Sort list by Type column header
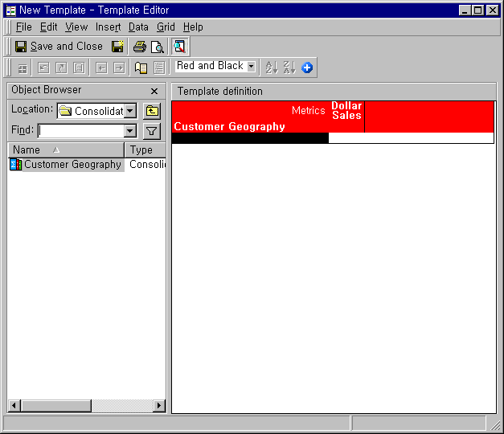Screen dimensions: 504x434 coord(145,150)
